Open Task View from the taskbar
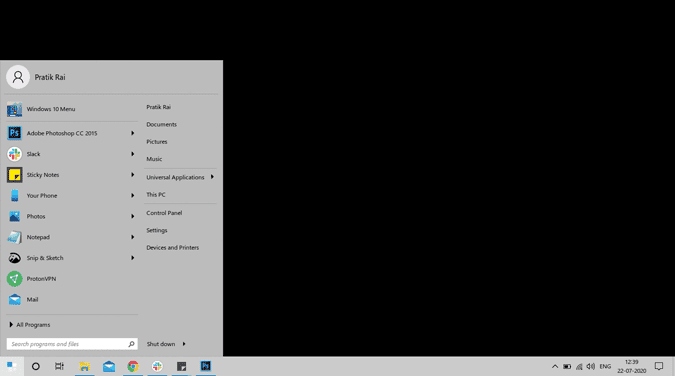Screen dimensions: 675x376 pyautogui.click(x=59, y=367)
